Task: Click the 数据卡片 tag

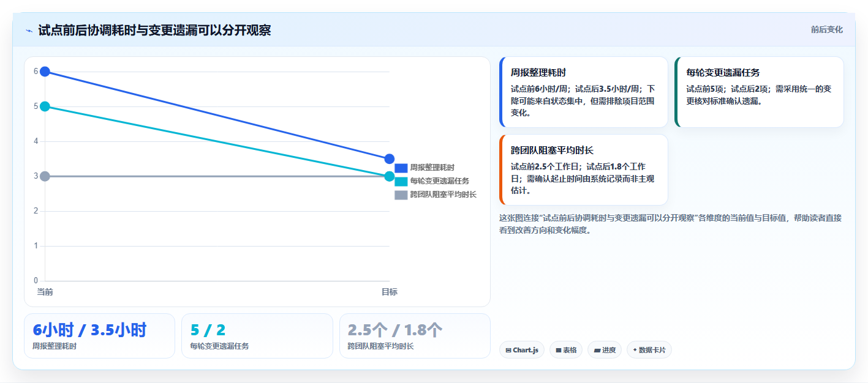Action: 649,350
